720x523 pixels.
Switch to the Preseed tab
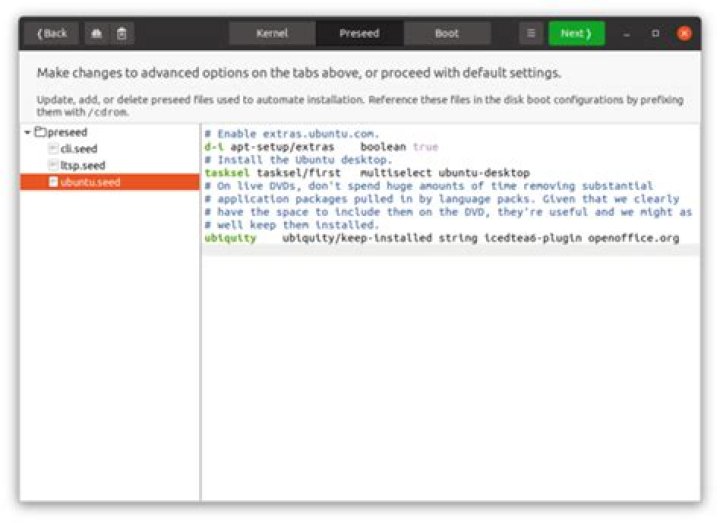(x=359, y=34)
